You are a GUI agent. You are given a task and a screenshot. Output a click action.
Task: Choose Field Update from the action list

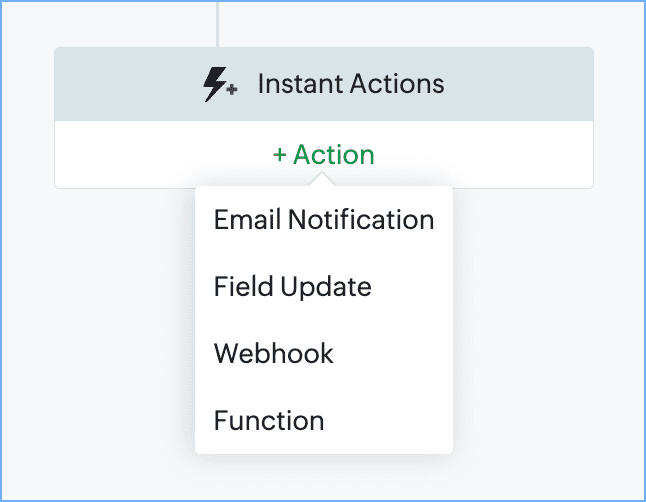pyautogui.click(x=324, y=286)
